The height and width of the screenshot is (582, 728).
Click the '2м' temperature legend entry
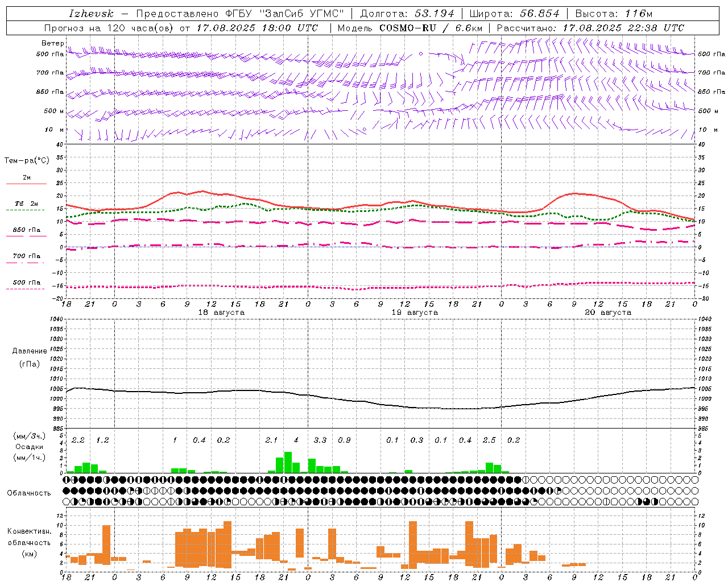point(27,178)
